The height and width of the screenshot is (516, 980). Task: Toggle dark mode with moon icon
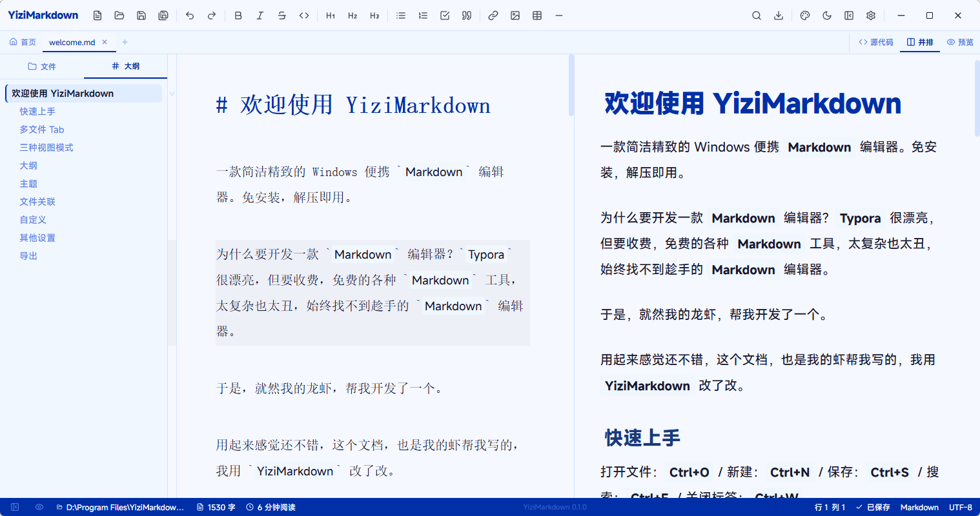pos(827,15)
